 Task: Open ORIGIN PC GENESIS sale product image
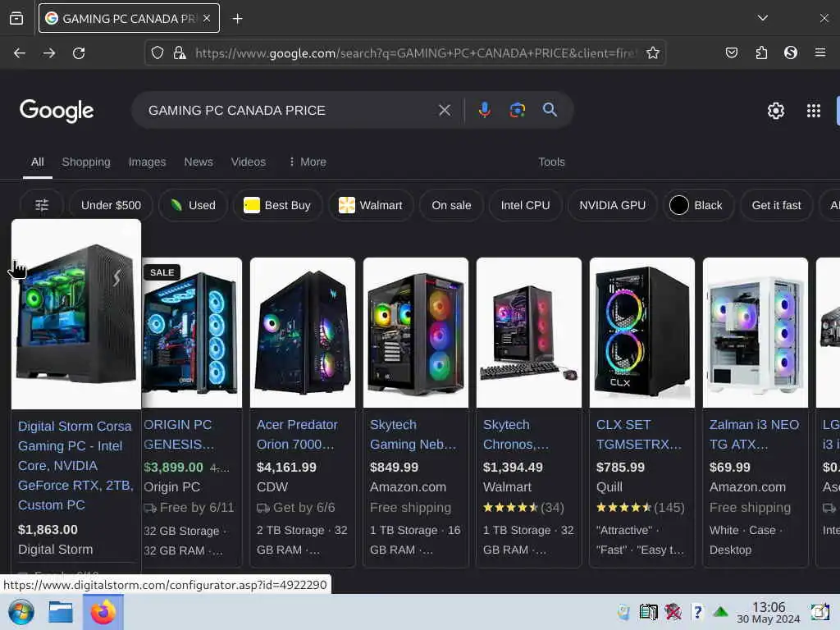coord(192,333)
